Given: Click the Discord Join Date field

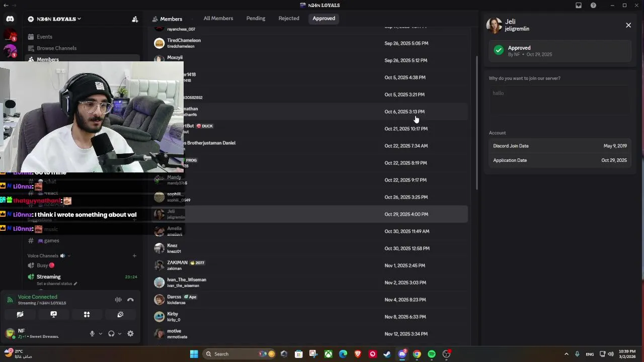Looking at the screenshot, I should (559, 146).
